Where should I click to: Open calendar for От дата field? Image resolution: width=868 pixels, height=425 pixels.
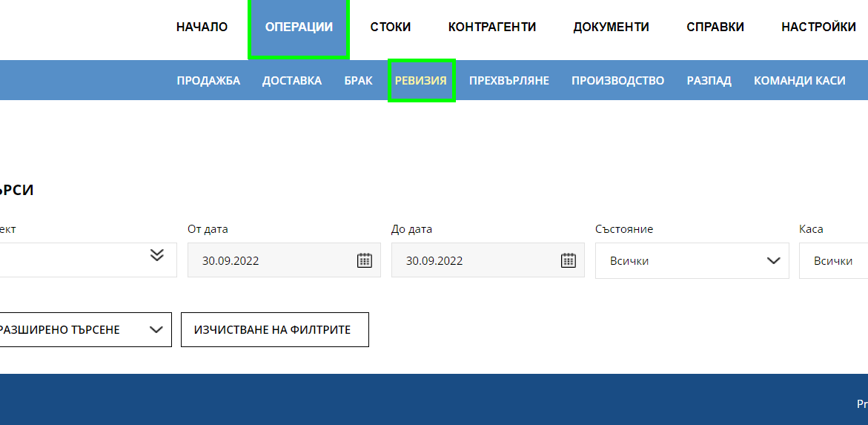click(x=364, y=260)
